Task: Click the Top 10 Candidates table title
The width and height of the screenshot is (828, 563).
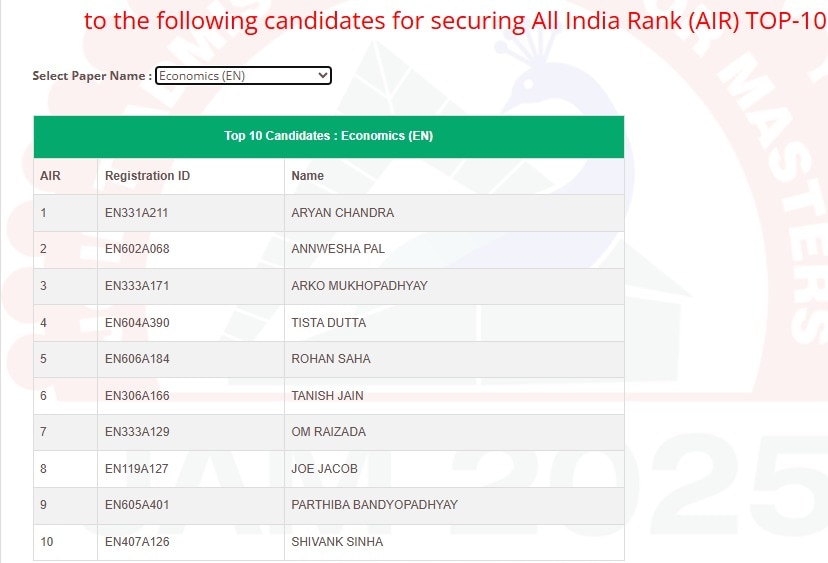Action: [x=328, y=136]
